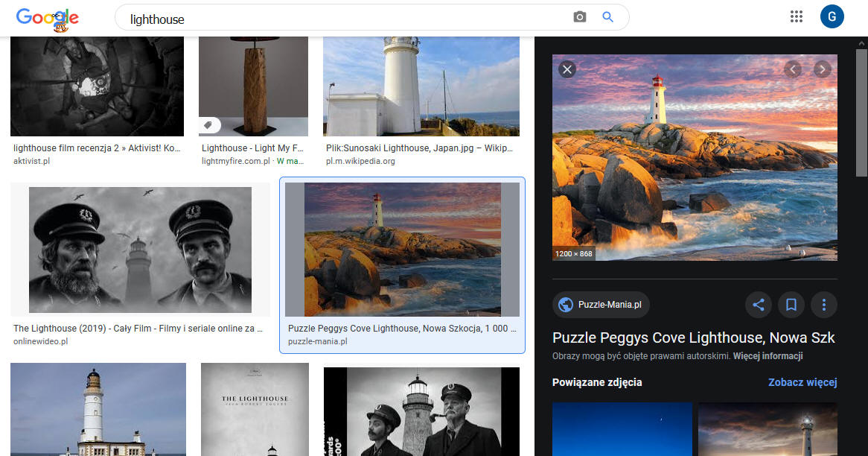The width and height of the screenshot is (868, 456).
Task: Visit the Puzzle-Mania.pl source chip
Action: (x=601, y=305)
